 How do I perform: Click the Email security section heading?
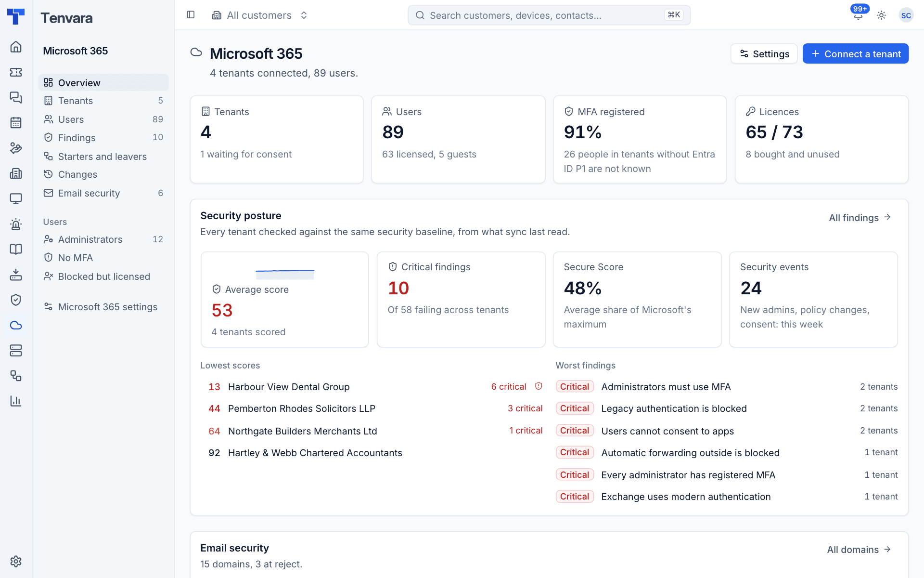(x=234, y=548)
